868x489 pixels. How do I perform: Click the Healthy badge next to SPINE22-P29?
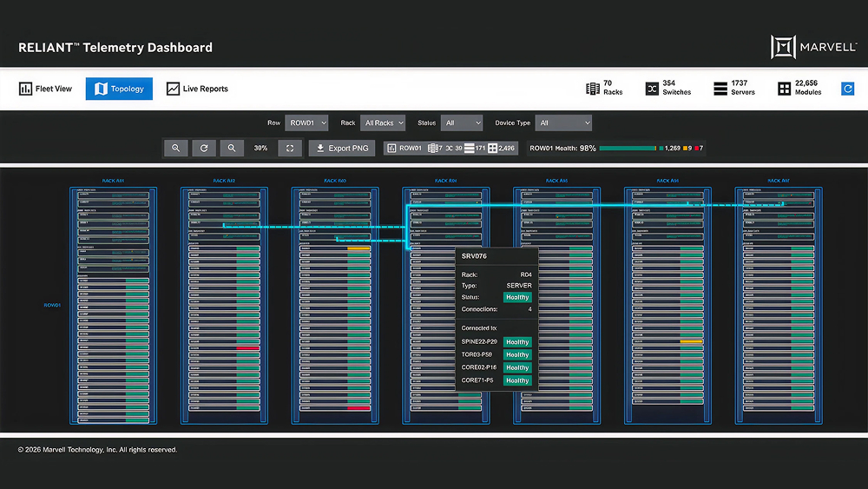pos(517,342)
